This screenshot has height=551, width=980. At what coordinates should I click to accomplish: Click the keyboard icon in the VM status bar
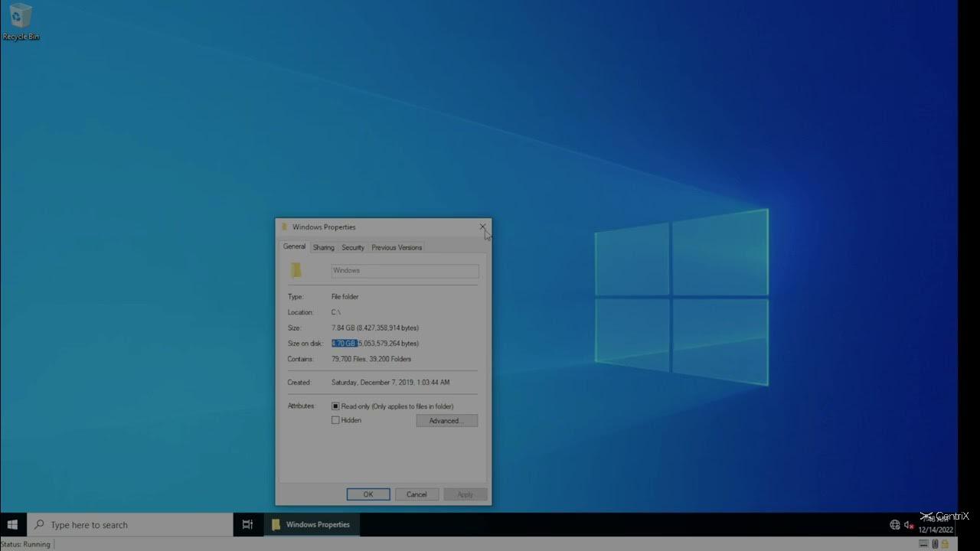click(x=923, y=544)
